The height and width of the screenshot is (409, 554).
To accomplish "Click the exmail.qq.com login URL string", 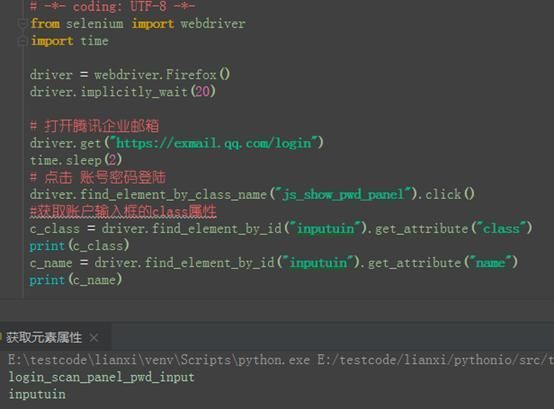I will click(214, 143).
